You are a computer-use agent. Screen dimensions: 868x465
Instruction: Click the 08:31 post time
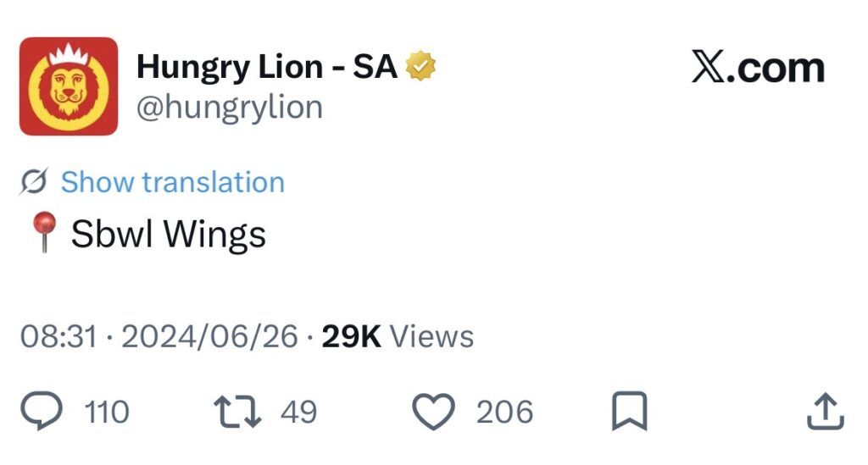coord(58,336)
